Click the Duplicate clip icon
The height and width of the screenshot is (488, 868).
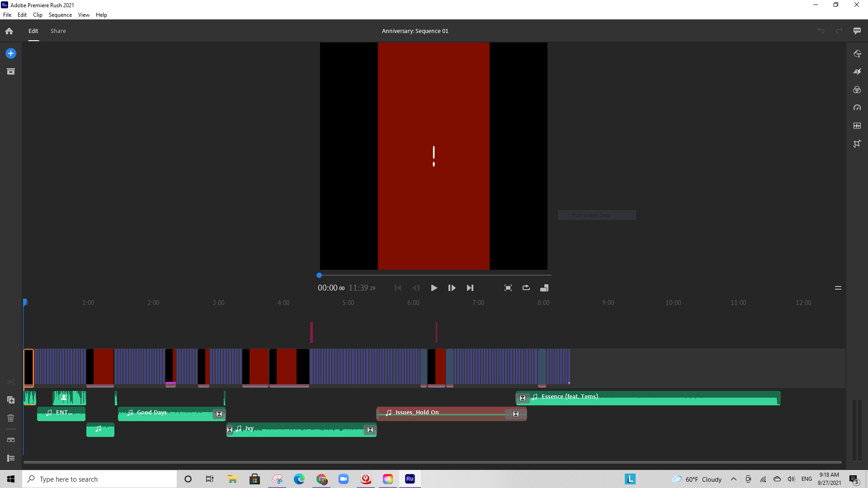[10, 400]
